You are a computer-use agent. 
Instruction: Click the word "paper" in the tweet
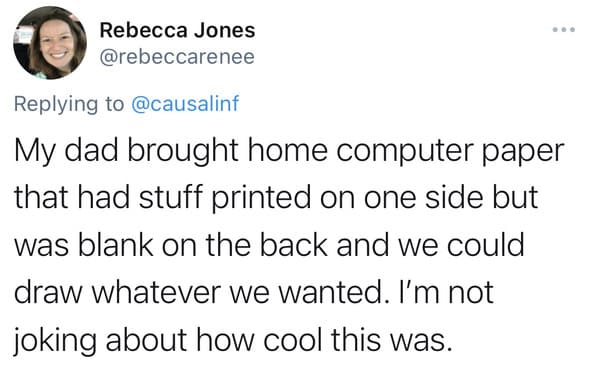click(x=523, y=153)
